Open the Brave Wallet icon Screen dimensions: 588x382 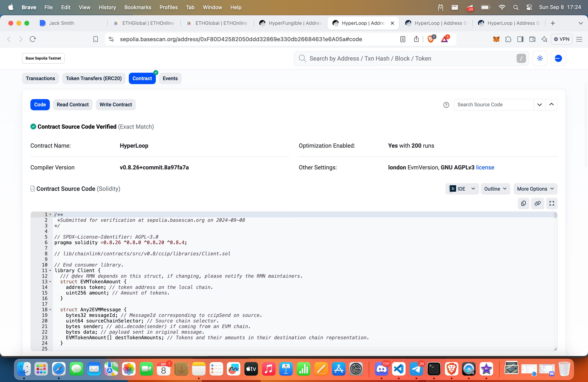532,39
